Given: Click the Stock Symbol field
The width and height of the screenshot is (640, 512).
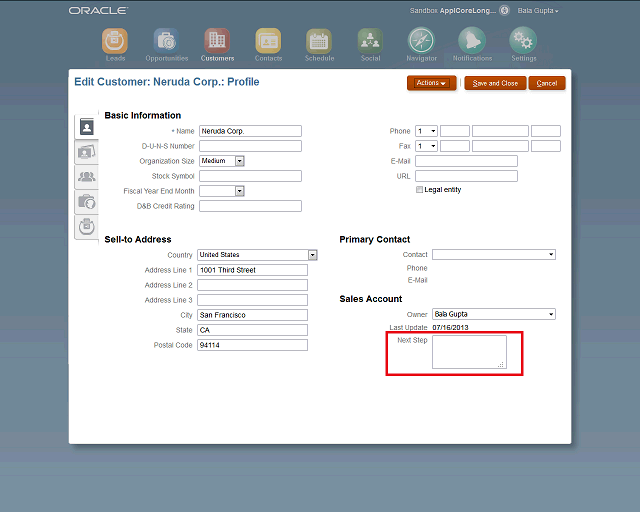Looking at the screenshot, I should point(250,176).
